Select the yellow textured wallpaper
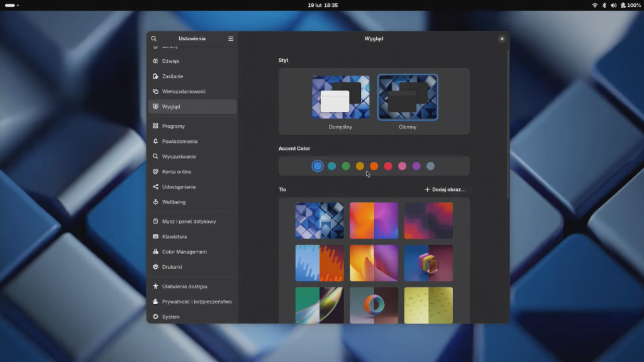644x362 pixels. point(428,305)
